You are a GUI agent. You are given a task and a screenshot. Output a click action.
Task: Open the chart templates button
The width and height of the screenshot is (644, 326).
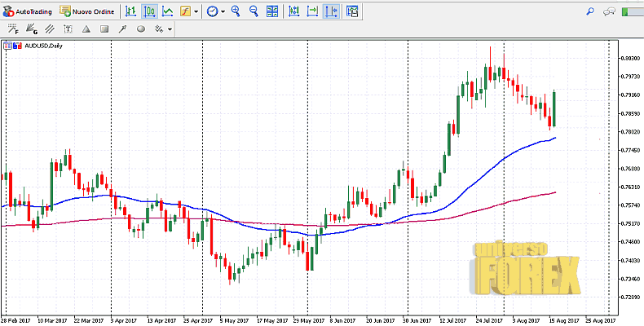coord(352,11)
